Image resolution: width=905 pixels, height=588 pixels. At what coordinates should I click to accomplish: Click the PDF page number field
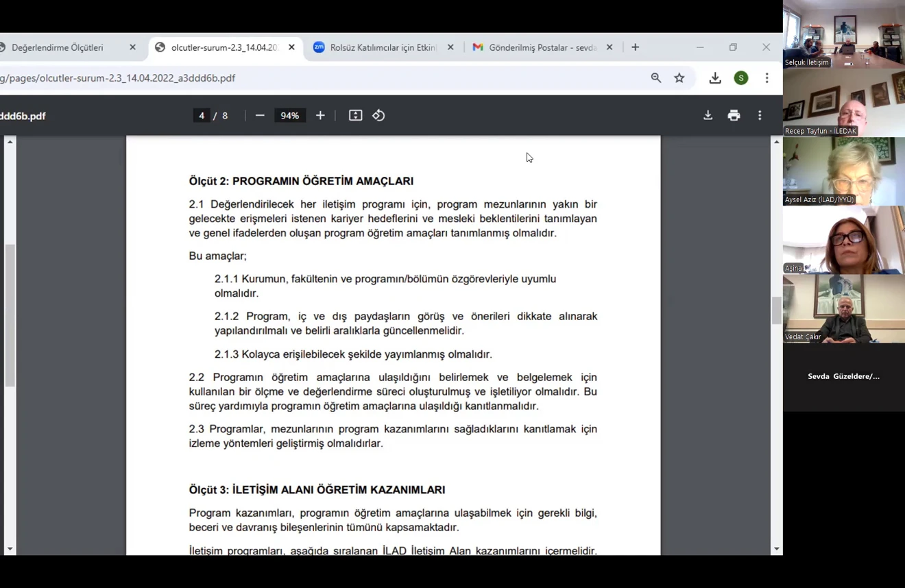202,116
